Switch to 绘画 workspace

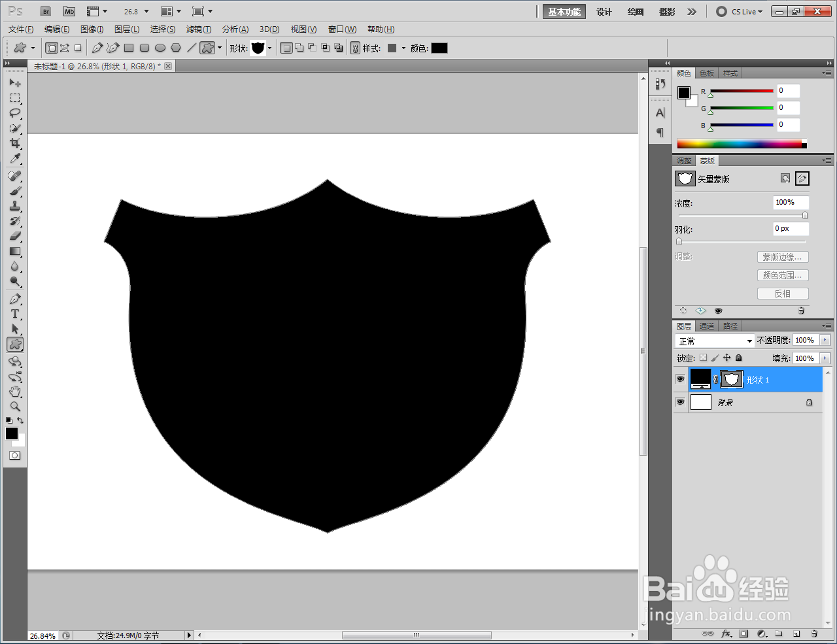point(636,12)
